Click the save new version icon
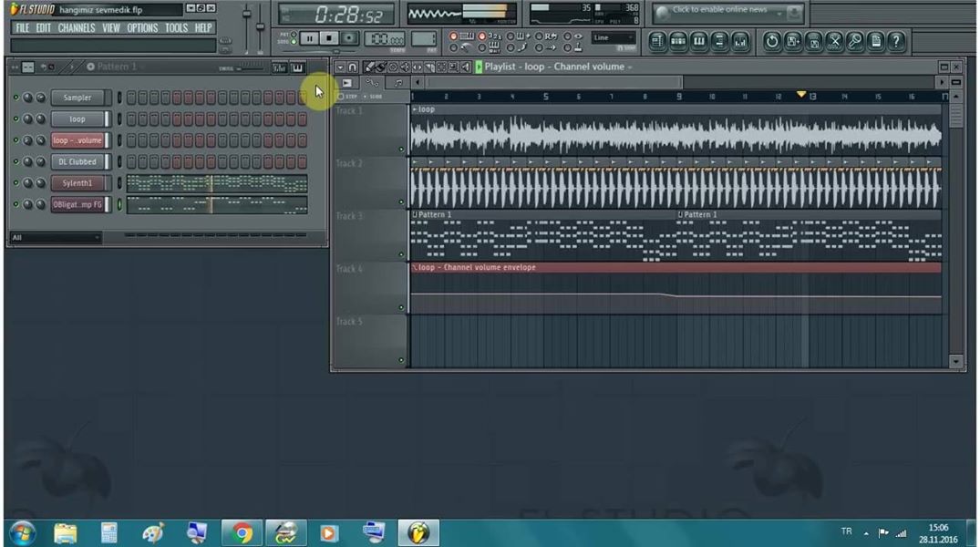Viewport: 980px width, 547px height. (792, 42)
